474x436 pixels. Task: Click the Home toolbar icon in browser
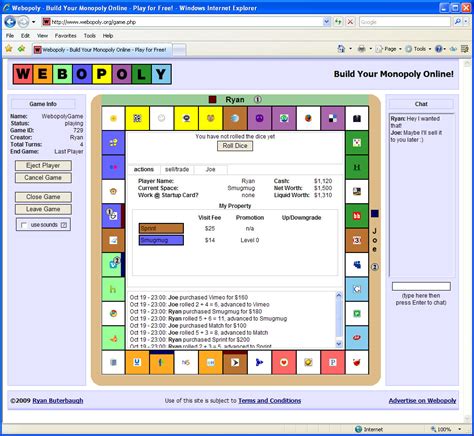(341, 49)
